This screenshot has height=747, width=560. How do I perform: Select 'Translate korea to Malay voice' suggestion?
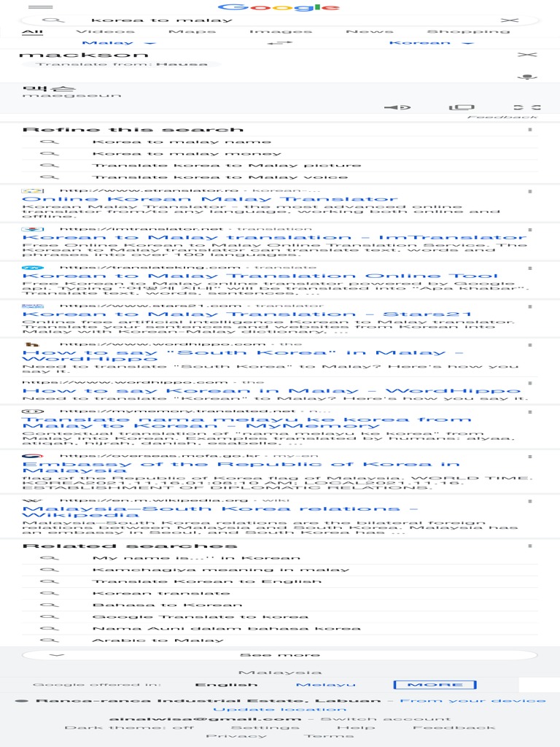pos(279,177)
